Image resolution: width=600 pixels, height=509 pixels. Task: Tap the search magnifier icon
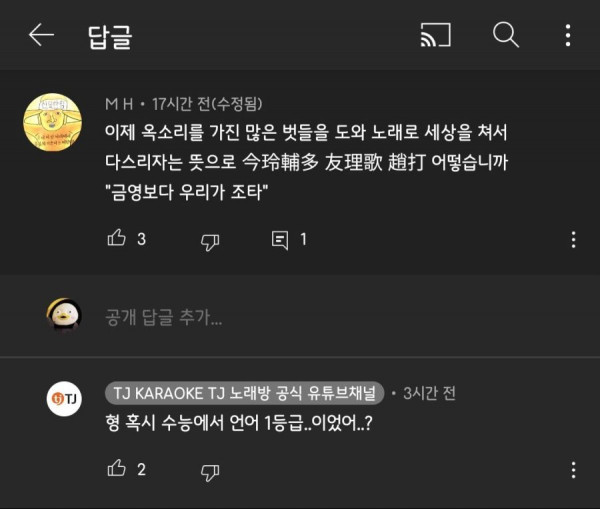pyautogui.click(x=506, y=36)
